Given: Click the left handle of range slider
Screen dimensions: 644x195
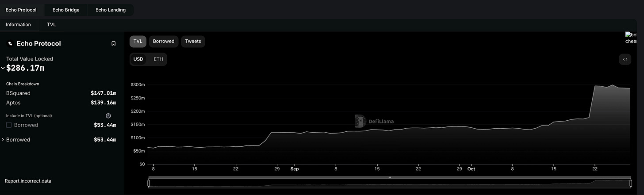Looking at the screenshot, I should 149,183.
